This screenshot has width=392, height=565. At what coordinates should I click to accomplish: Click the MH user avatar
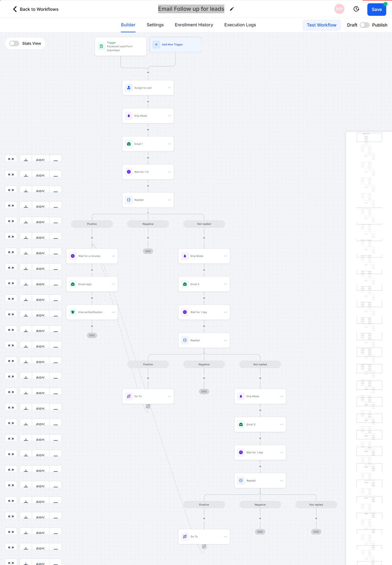point(339,9)
